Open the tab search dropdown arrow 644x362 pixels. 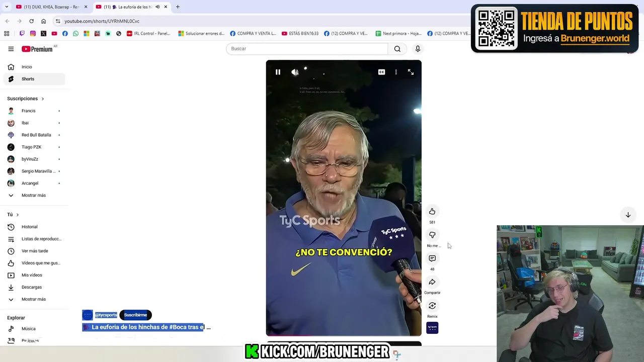tap(6, 7)
